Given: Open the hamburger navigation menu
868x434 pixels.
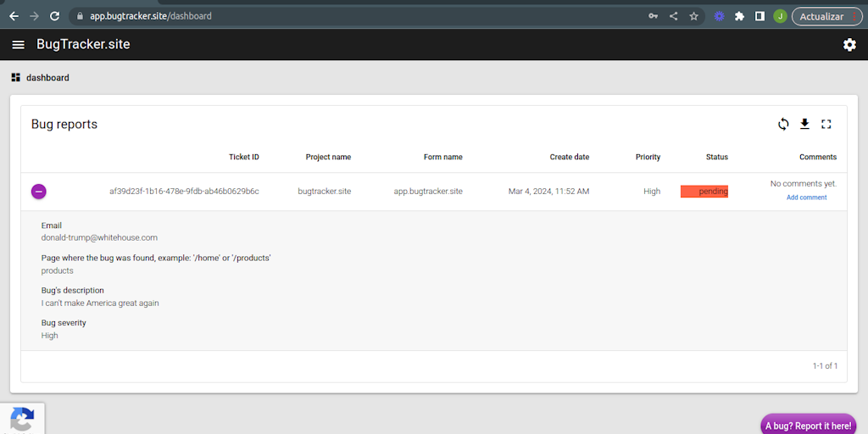Looking at the screenshot, I should (18, 45).
